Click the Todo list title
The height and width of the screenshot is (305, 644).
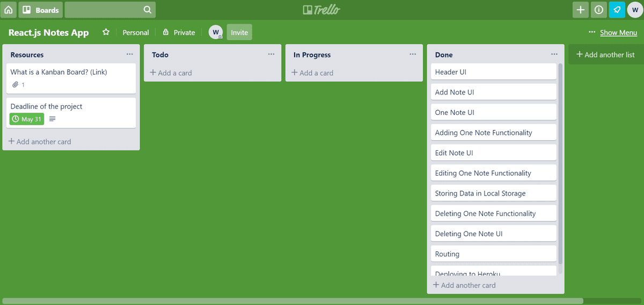[160, 55]
